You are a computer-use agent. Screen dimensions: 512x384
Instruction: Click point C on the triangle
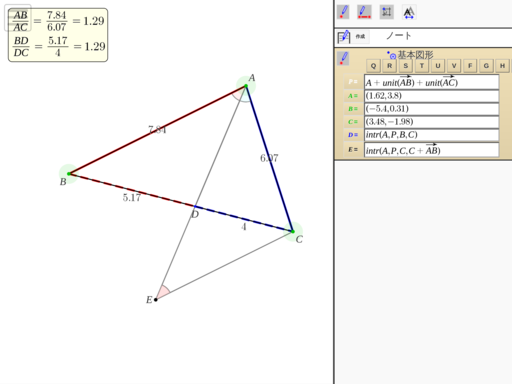(293, 231)
